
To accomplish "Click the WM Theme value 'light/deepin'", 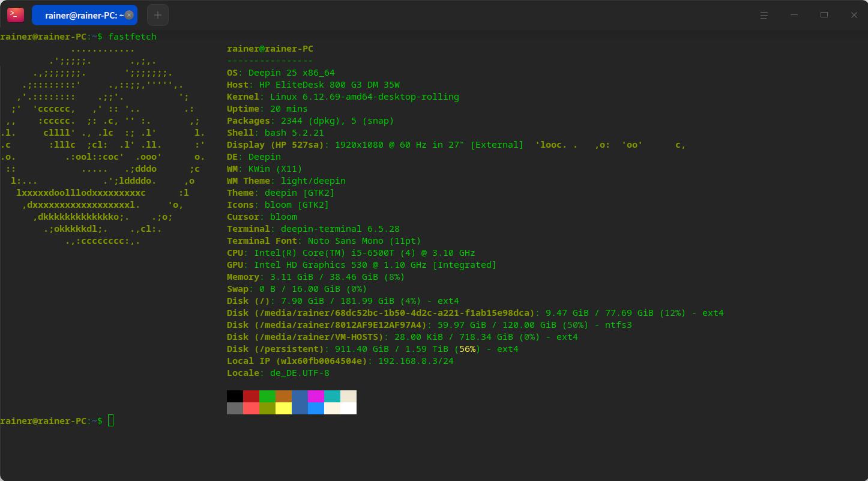I will pos(313,181).
